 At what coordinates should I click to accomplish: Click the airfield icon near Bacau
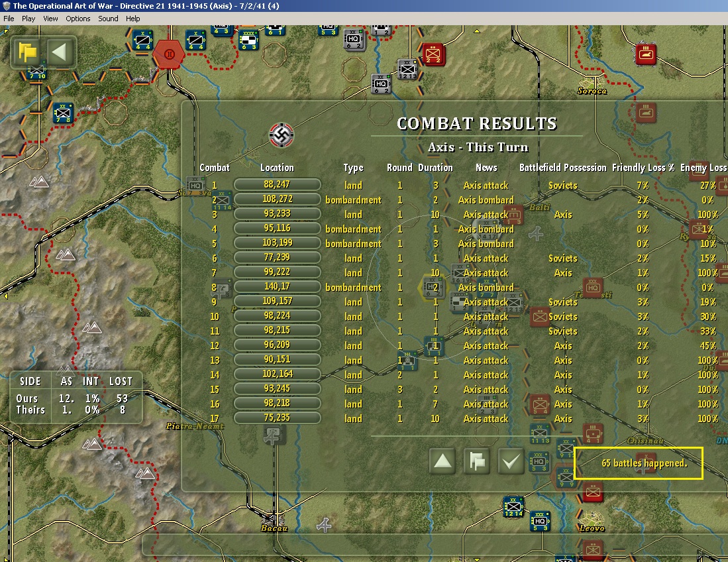coord(324,525)
